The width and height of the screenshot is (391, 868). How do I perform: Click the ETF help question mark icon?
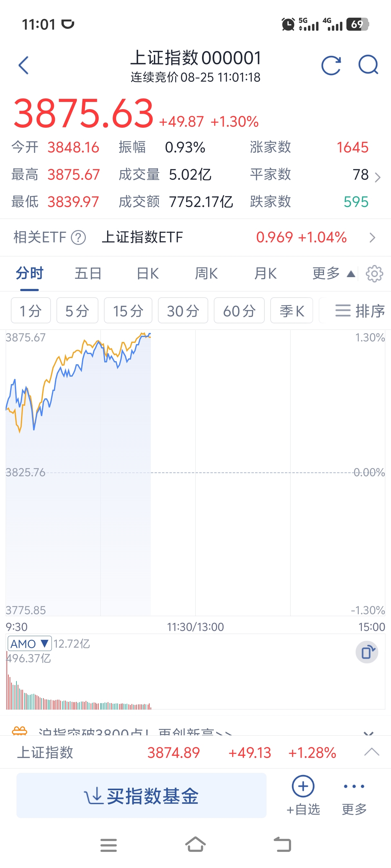pyautogui.click(x=78, y=237)
